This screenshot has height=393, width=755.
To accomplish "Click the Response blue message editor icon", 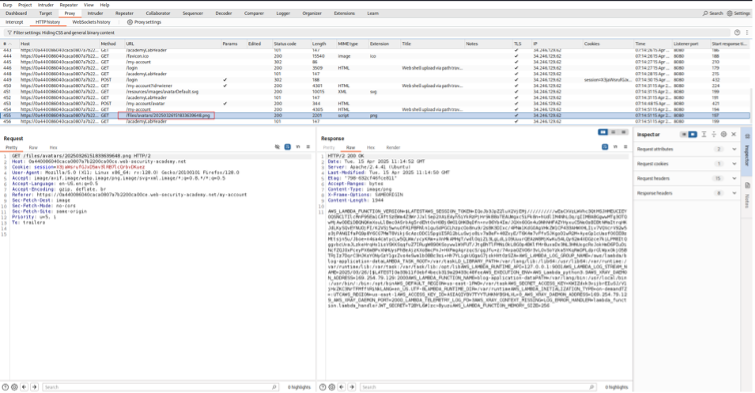I will 605,147.
